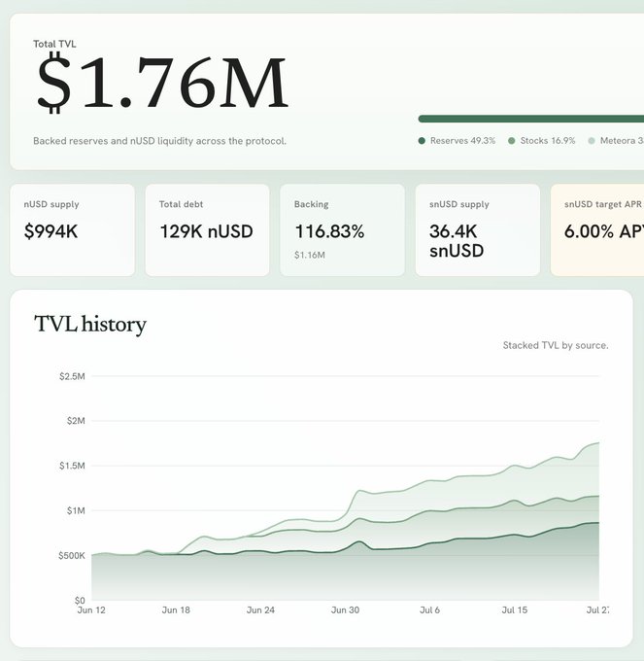Click the 6.00% APY value
This screenshot has width=644, height=661.
click(x=604, y=231)
